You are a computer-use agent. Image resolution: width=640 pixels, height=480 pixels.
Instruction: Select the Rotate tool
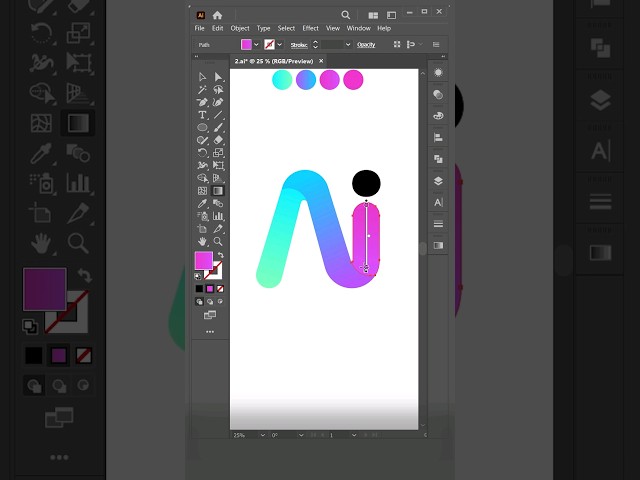202,153
